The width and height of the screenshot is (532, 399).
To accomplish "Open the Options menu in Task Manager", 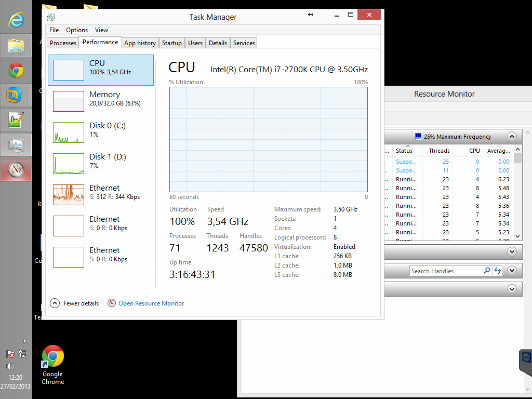I will click(77, 30).
